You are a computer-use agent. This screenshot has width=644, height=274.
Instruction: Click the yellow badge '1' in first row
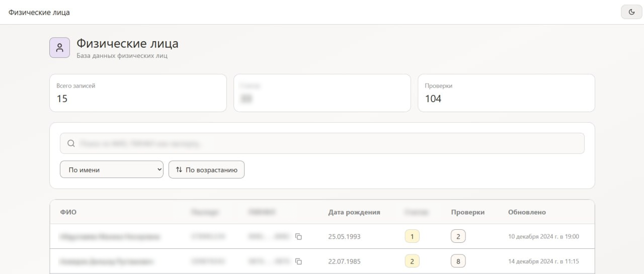[x=412, y=236]
